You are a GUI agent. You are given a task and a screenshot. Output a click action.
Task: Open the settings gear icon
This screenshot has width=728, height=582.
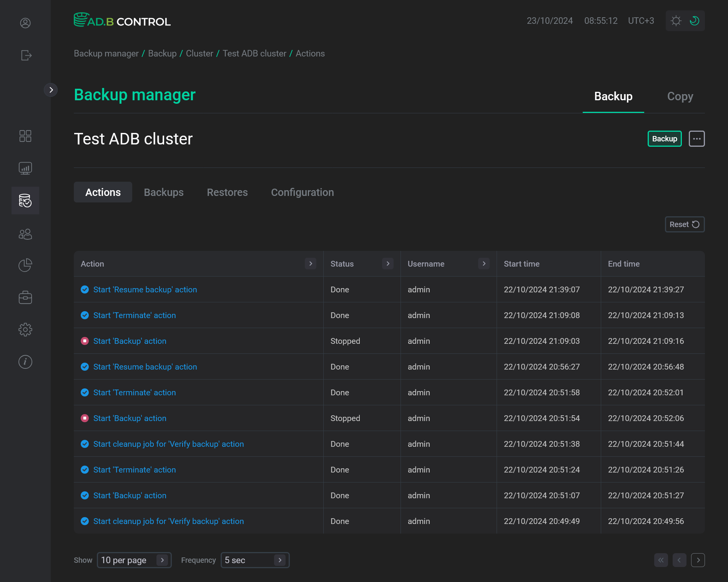[x=25, y=330]
